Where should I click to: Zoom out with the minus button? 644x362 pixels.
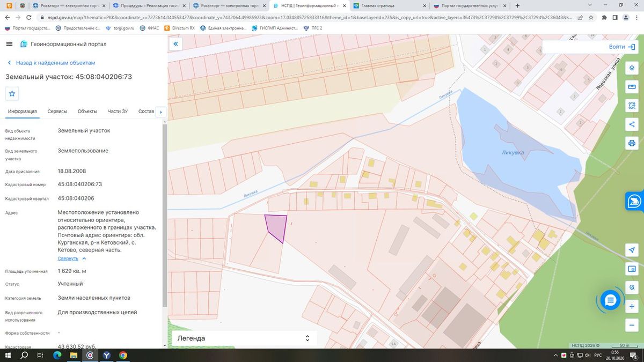[x=632, y=325]
